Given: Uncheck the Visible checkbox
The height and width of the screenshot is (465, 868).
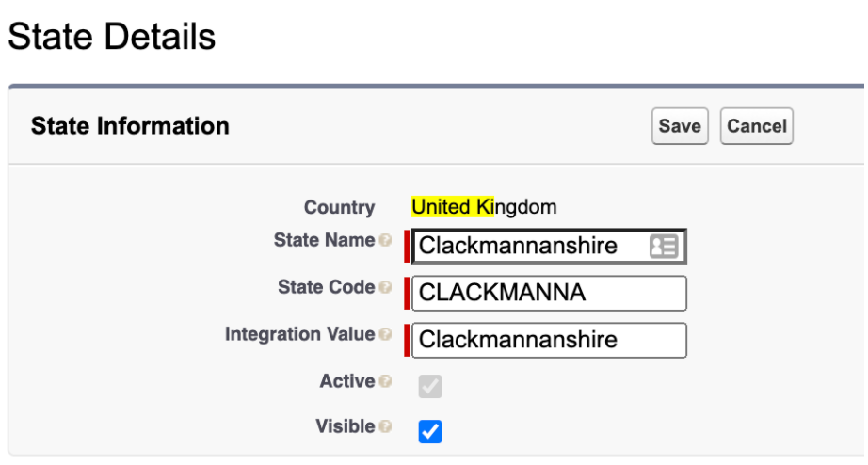Looking at the screenshot, I should pos(430,431).
